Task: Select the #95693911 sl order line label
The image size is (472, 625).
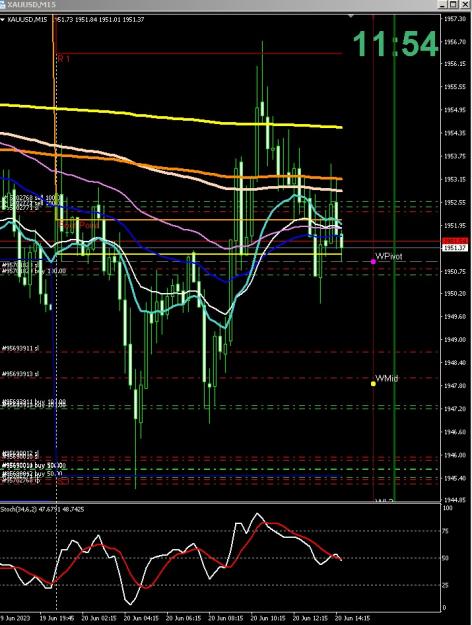Action: pos(21,348)
